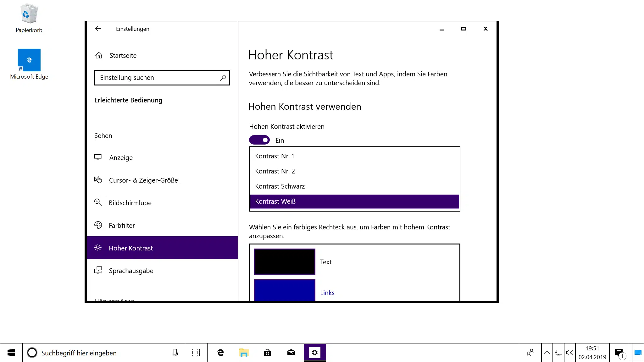This screenshot has height=362, width=644.
Task: Open Cursor- & Zeiger-Größe settings
Action: coord(143,180)
